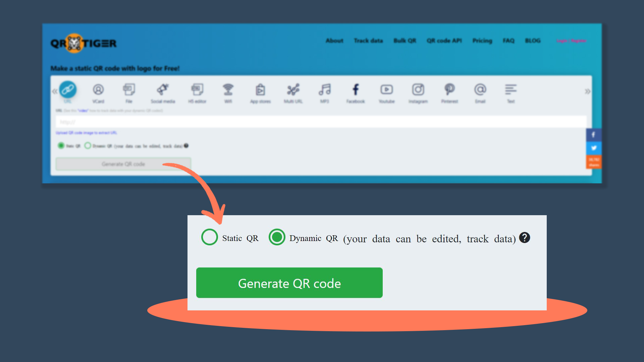Choose the App stores QR option
Screen dimensions: 644x362
click(260, 91)
